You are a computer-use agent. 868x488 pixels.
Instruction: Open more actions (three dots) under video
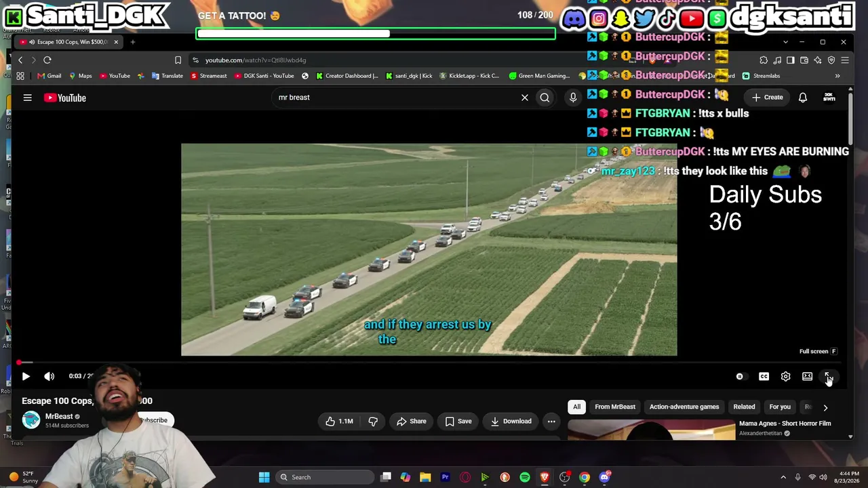click(551, 421)
